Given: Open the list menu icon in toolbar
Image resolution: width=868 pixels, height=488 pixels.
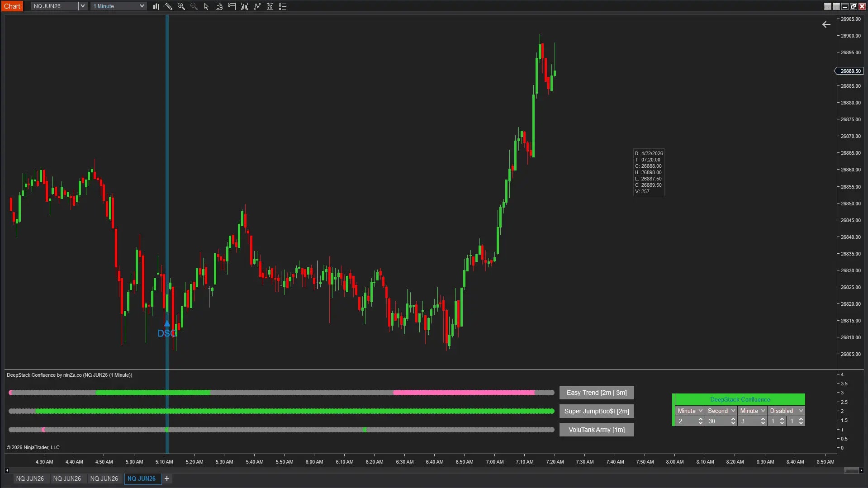Looking at the screenshot, I should click(x=283, y=6).
